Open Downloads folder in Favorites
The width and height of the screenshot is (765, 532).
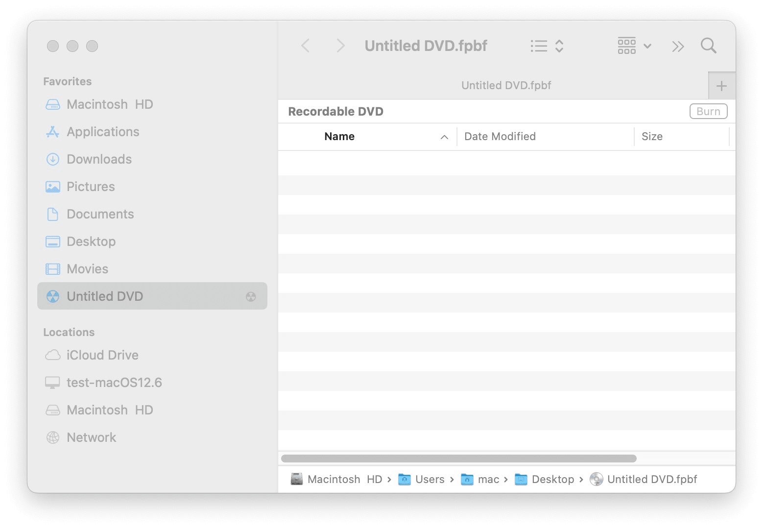(99, 159)
